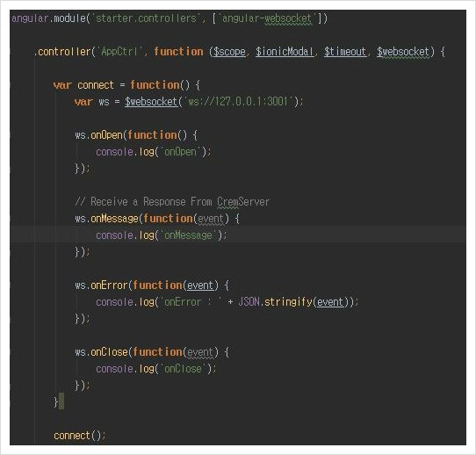Viewport: 476px width, 455px height.
Task: Click "module" in the angular.module call
Action: click(69, 18)
